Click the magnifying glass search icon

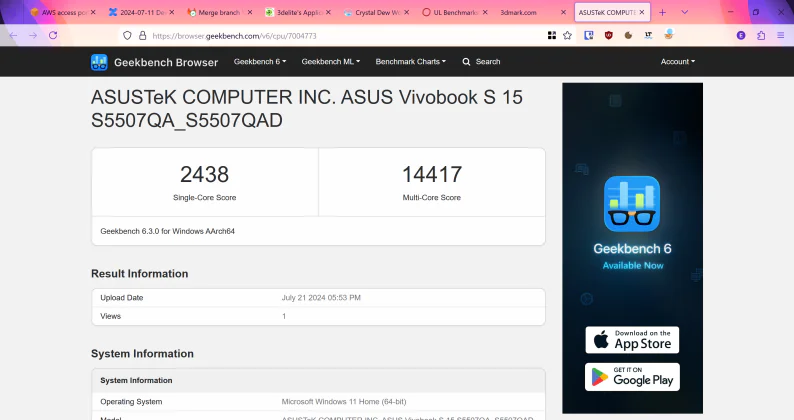click(x=466, y=62)
